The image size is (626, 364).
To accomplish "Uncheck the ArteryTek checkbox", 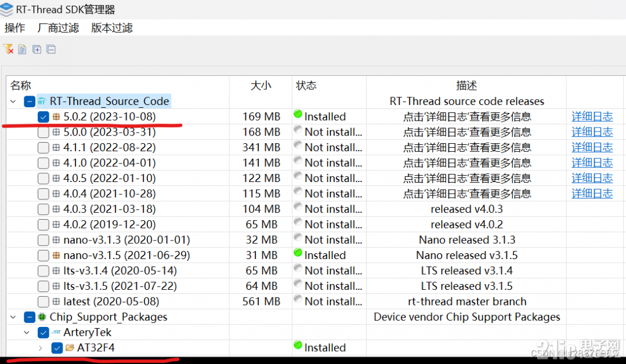I will (43, 332).
